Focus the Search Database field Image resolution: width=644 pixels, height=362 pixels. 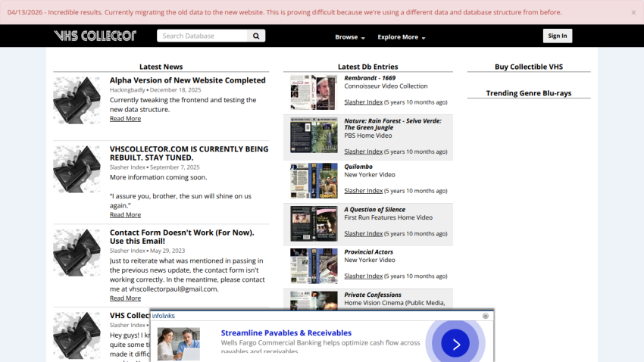click(x=202, y=36)
